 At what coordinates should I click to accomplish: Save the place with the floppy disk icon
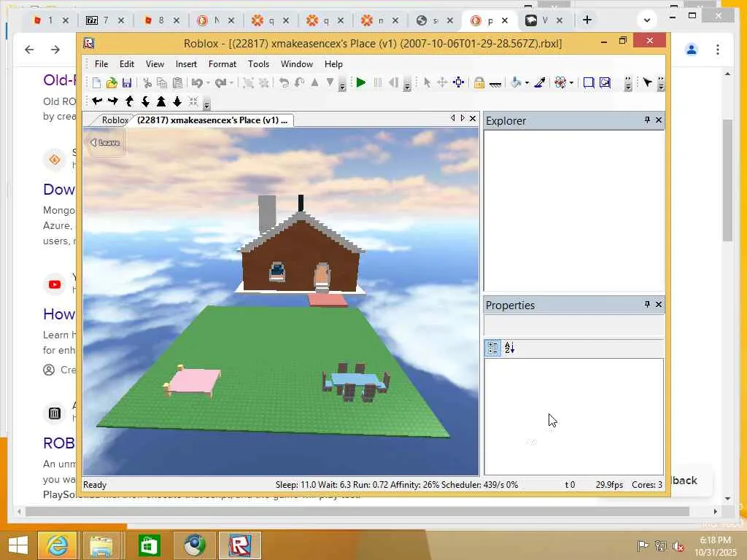127,83
